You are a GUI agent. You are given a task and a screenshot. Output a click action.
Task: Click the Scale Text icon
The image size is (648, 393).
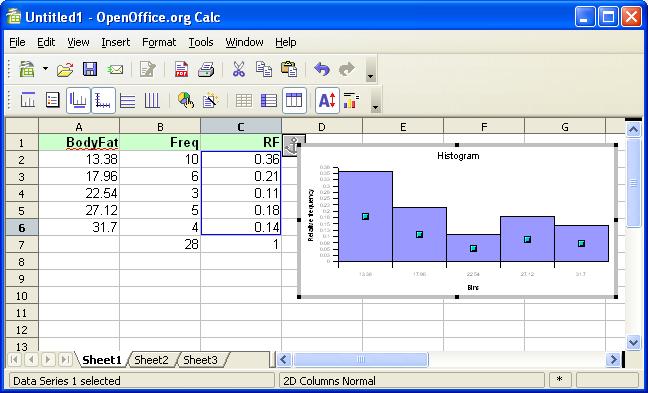pos(327,100)
